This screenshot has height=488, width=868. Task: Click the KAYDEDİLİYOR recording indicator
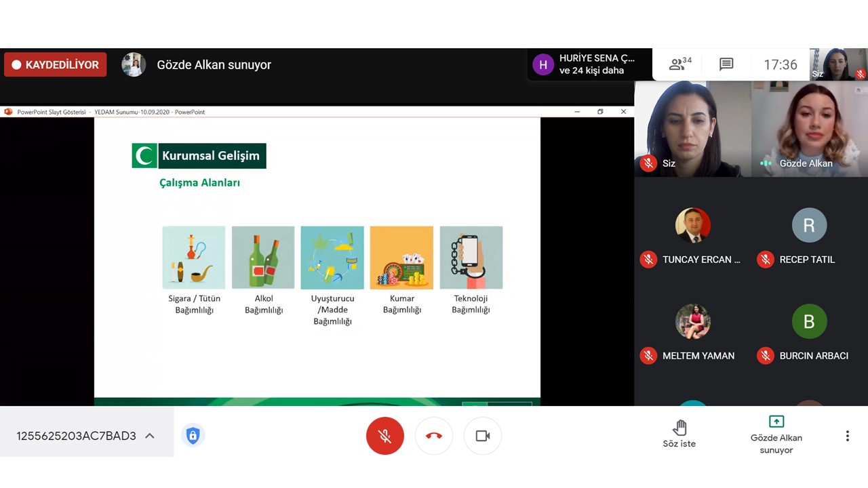point(56,65)
